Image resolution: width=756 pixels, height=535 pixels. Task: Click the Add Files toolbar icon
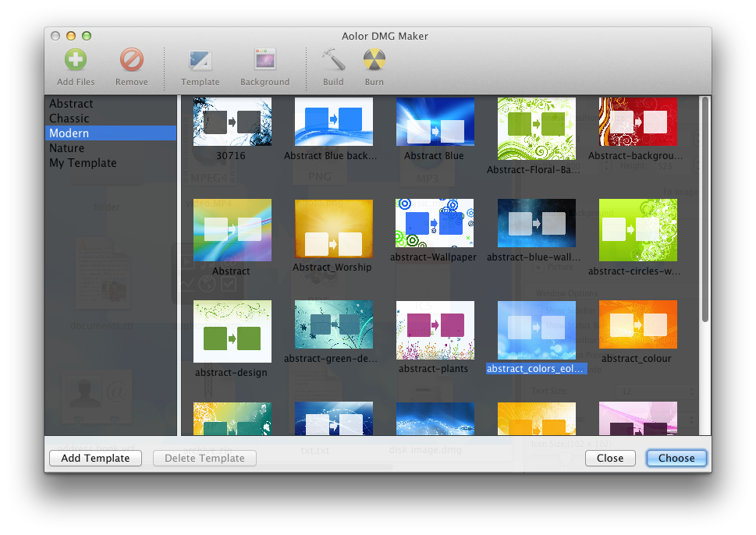point(76,61)
